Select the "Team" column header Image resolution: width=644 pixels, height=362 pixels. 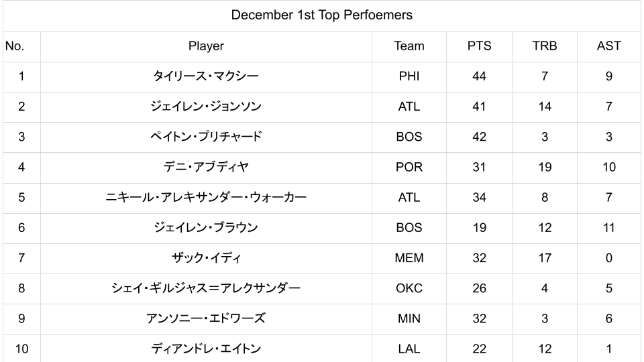[x=409, y=46]
